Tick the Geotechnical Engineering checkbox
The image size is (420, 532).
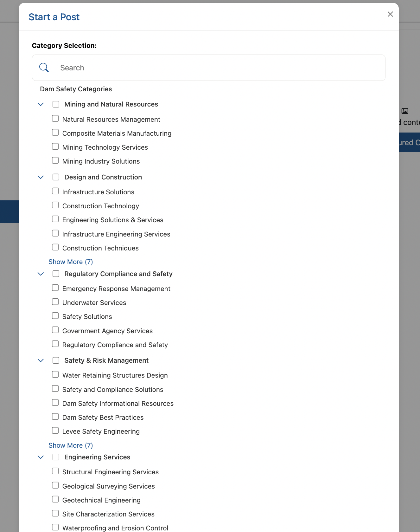tap(55, 499)
